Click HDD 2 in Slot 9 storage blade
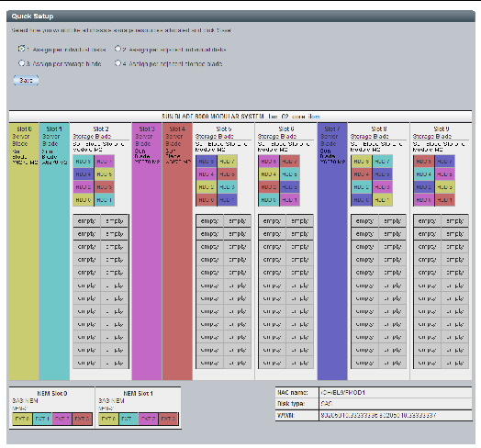This screenshot has height=448, width=481. (x=424, y=187)
